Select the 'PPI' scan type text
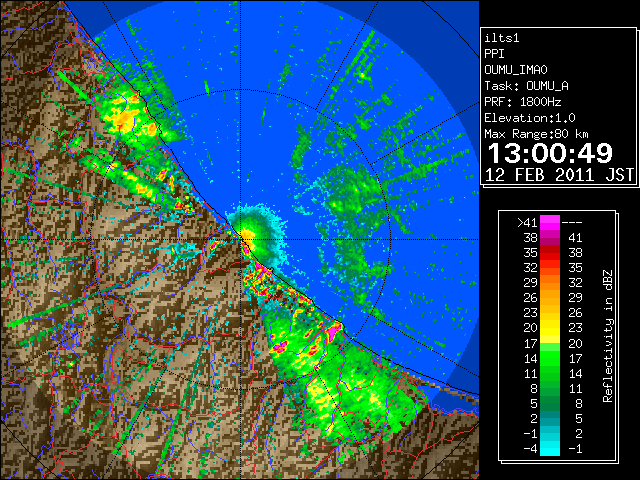 tap(494, 54)
